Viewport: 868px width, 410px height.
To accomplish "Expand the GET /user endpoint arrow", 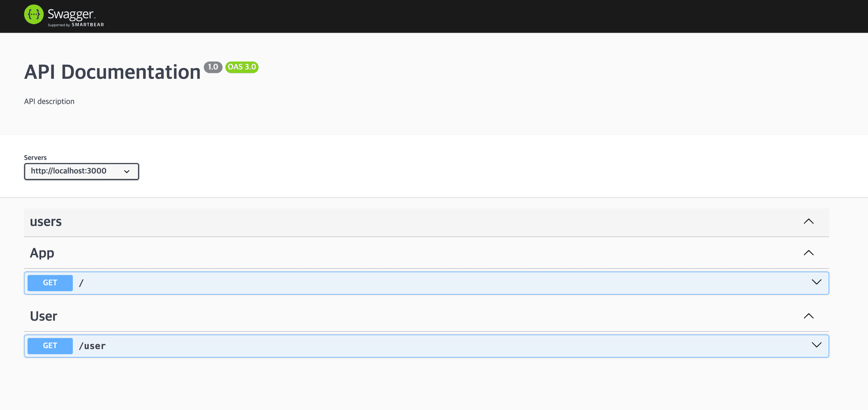I will click(x=816, y=345).
